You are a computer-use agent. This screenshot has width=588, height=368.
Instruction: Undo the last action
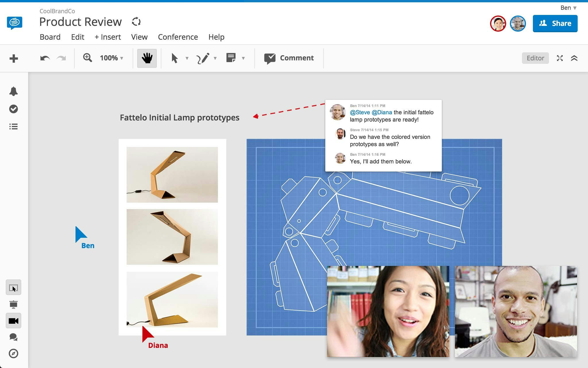pos(45,58)
